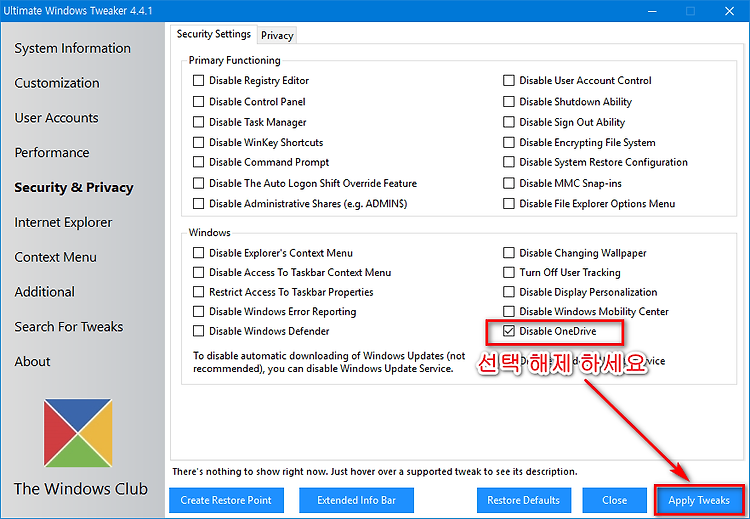Image resolution: width=750 pixels, height=519 pixels.
Task: Minimize the Ultimate Windows Tweaker window
Action: pyautogui.click(x=652, y=11)
